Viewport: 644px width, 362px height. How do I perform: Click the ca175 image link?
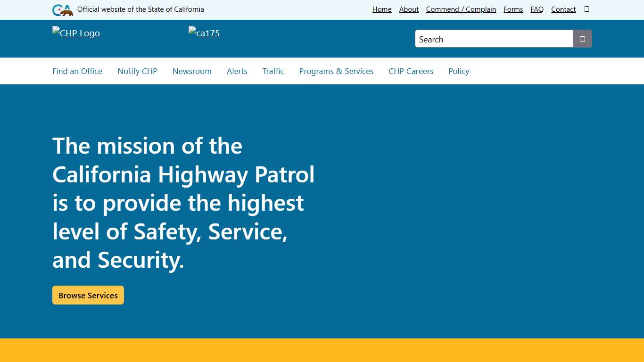[x=204, y=33]
